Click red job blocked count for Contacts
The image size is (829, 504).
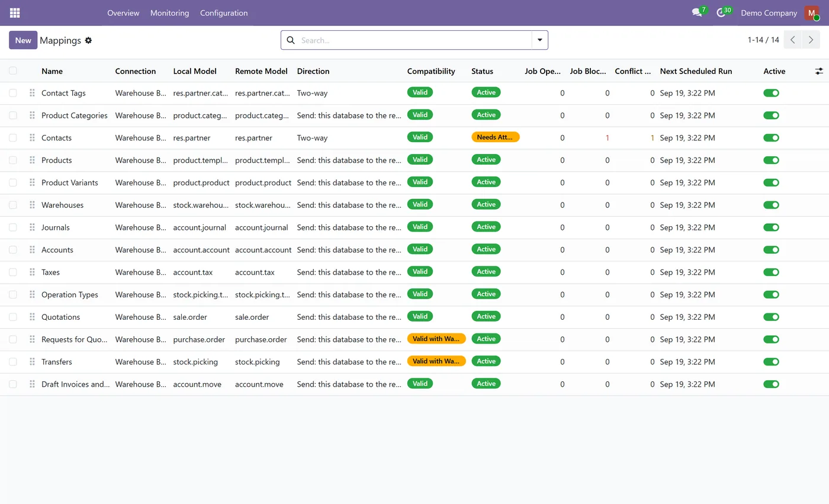pos(607,138)
